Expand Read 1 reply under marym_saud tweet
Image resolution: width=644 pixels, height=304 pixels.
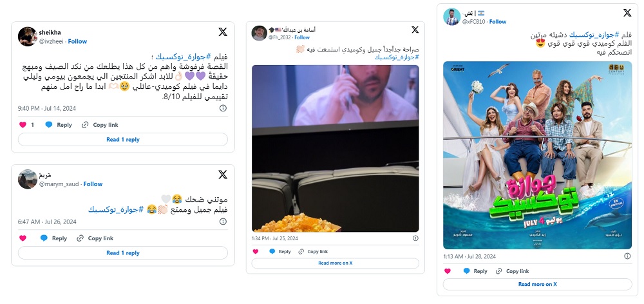click(123, 253)
